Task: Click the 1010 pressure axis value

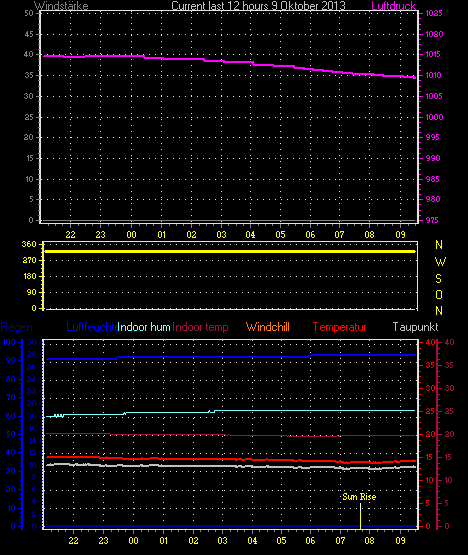Action: click(x=433, y=75)
